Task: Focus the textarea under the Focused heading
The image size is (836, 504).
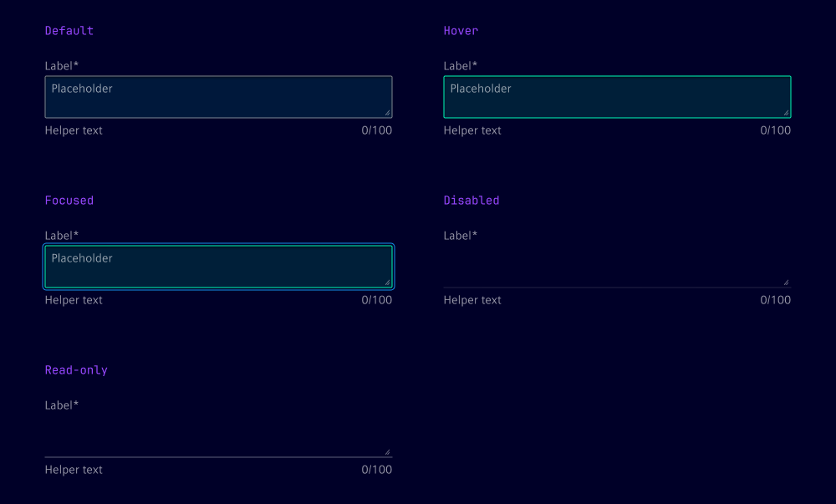Action: tap(217, 267)
